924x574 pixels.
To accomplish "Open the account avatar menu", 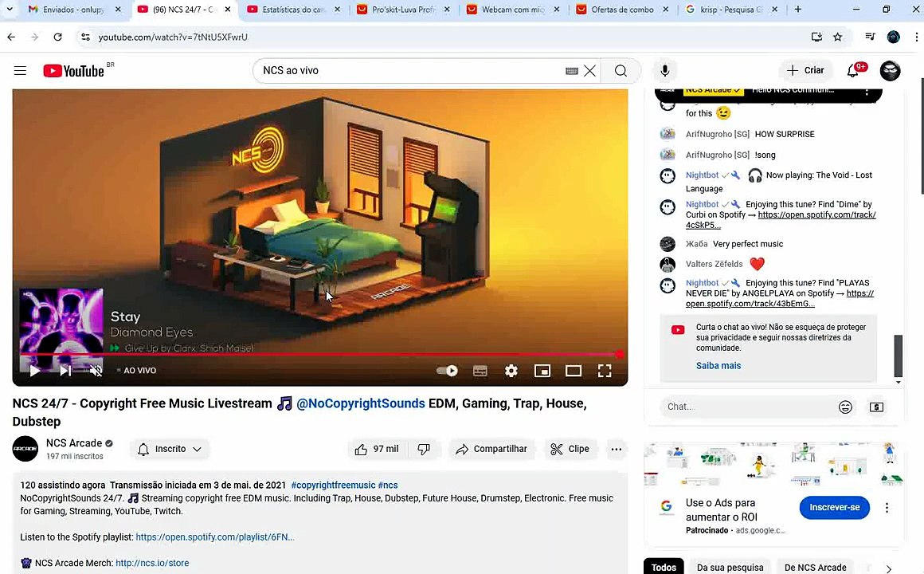I will tap(890, 71).
